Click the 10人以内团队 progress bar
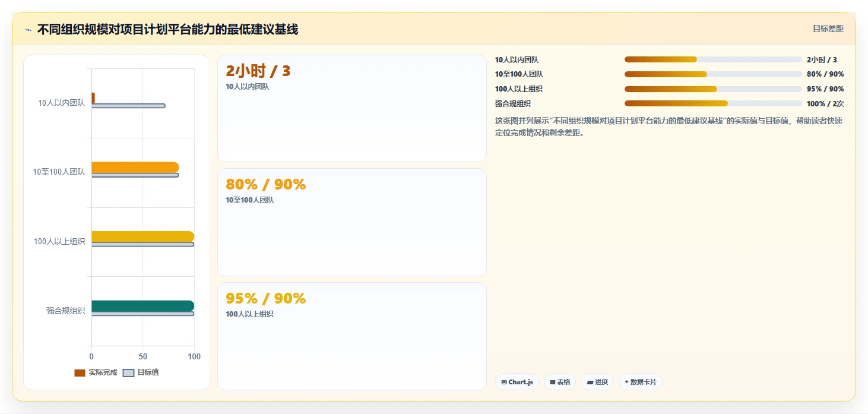Viewport: 868px width, 414px height. (713, 59)
